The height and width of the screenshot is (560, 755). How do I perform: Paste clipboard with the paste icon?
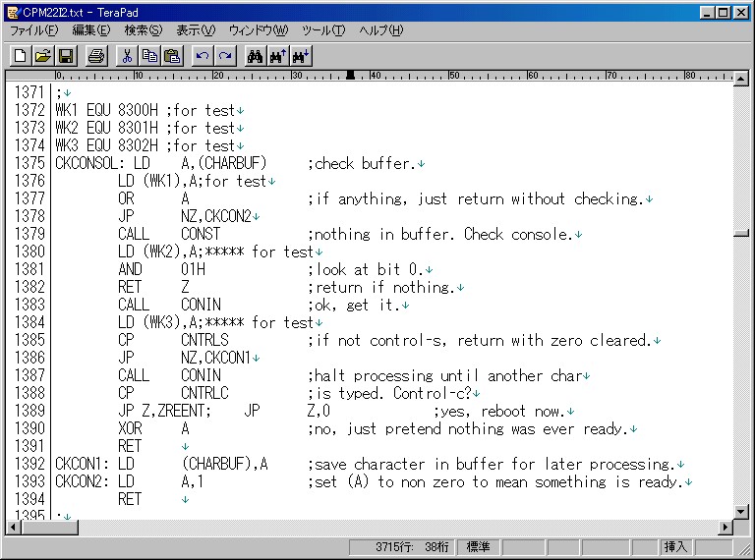(172, 56)
